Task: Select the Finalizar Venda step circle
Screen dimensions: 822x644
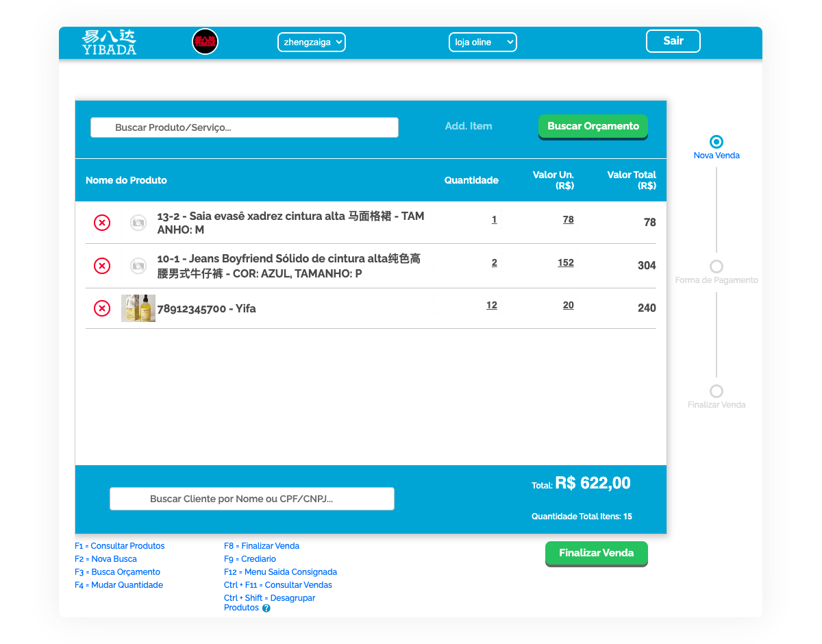Action: click(717, 391)
